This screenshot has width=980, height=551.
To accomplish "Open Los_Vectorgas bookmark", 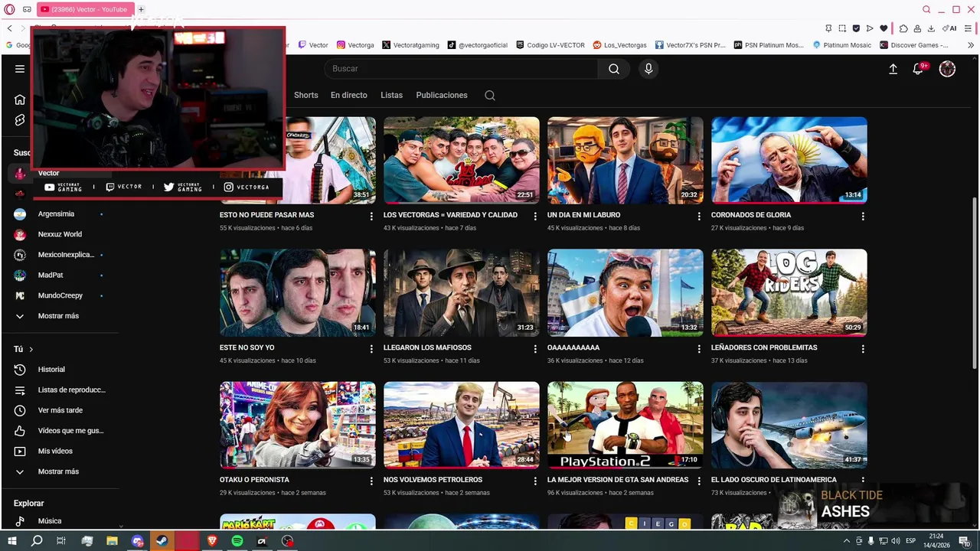I will (619, 45).
